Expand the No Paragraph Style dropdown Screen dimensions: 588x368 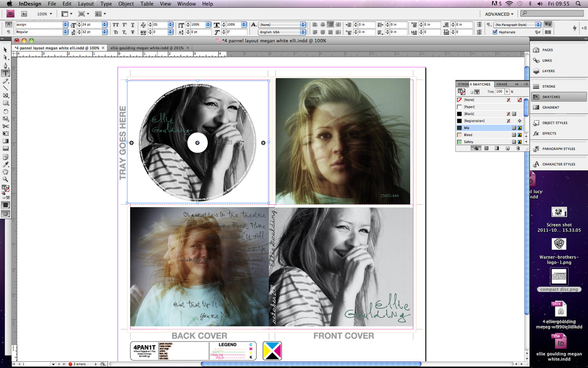[538, 25]
